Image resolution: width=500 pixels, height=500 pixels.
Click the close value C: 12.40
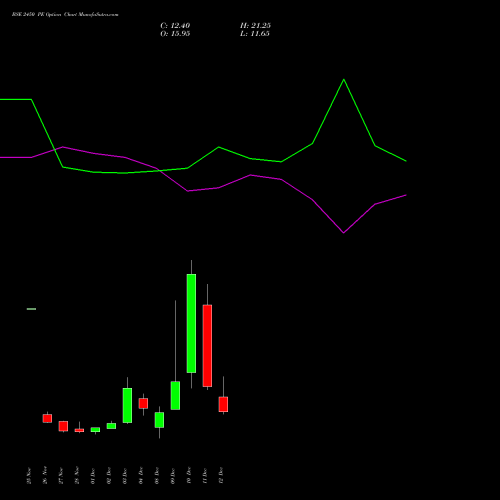175,26
